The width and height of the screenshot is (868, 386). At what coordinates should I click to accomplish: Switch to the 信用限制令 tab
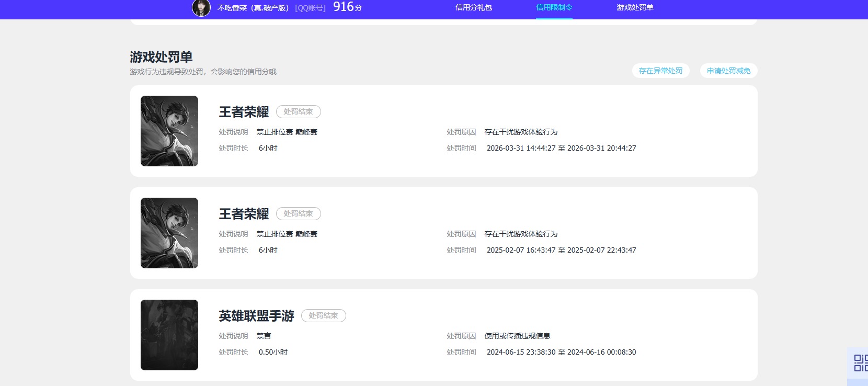554,8
